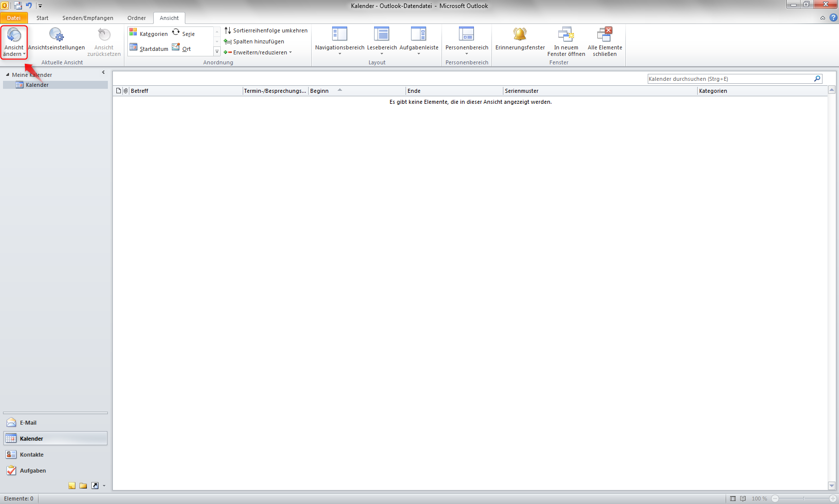The image size is (839, 504).
Task: Switch to the Start ribbon tab
Action: tap(42, 18)
